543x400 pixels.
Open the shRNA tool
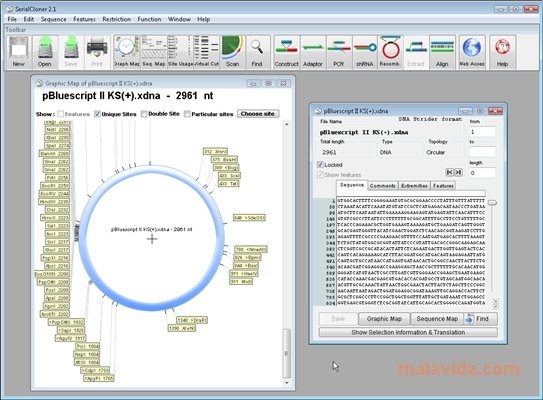point(365,52)
